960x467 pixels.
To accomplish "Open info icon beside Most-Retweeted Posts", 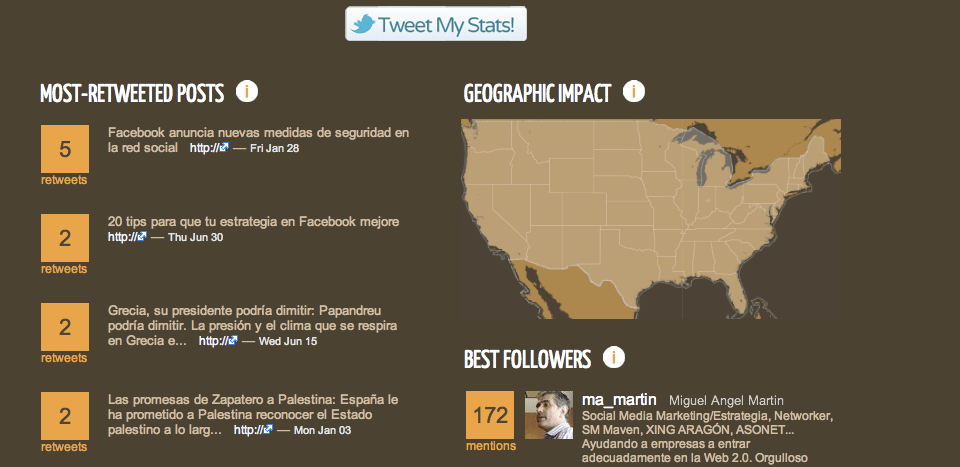I will click(x=247, y=91).
